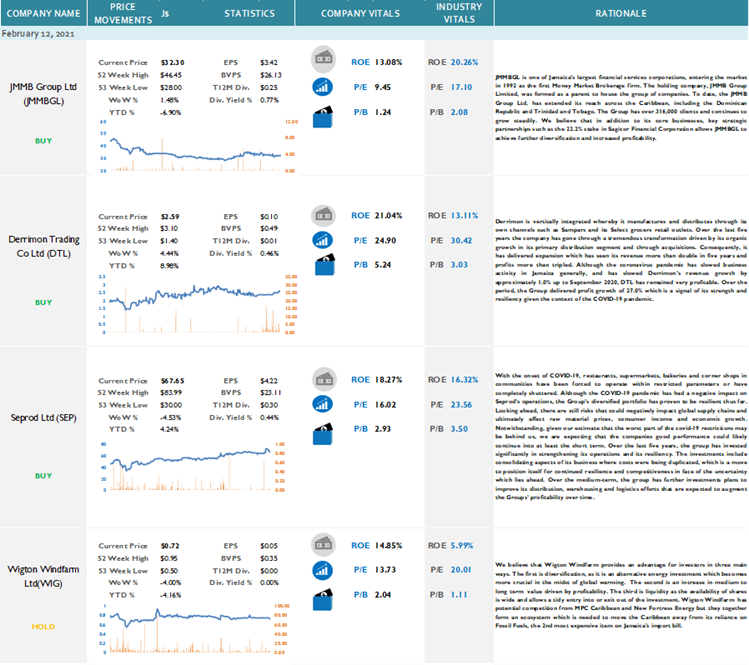Select JMMB industry P/E 17.10

pyautogui.click(x=461, y=87)
